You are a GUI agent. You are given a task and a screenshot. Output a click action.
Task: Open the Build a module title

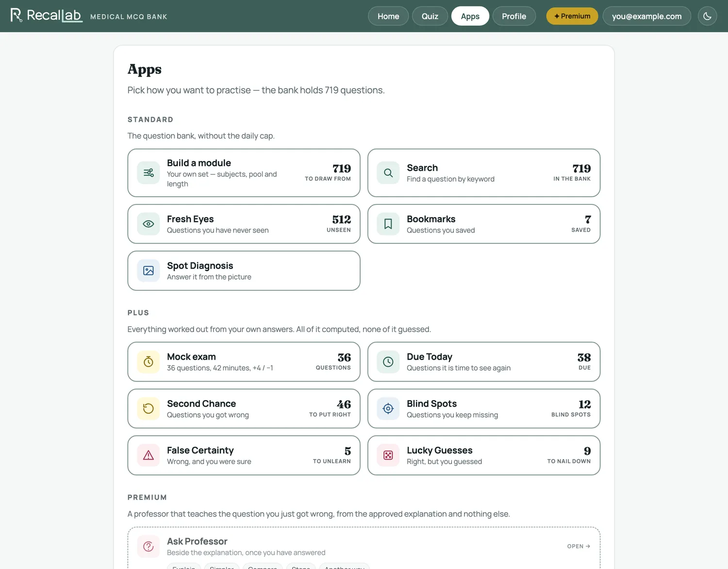tap(199, 163)
